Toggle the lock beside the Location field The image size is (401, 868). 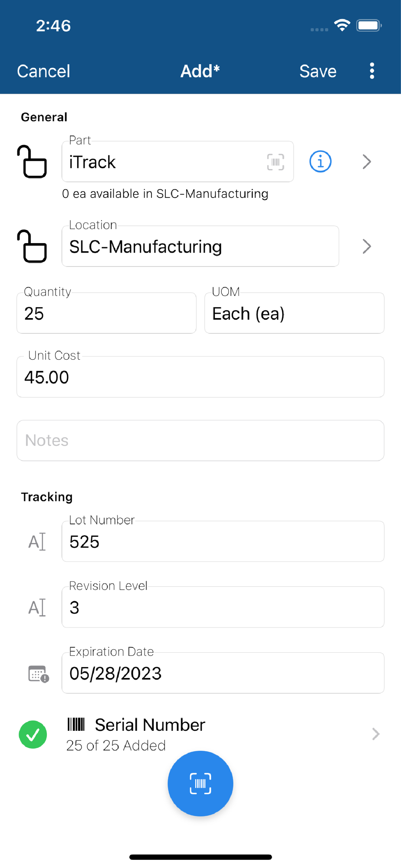[x=32, y=247]
